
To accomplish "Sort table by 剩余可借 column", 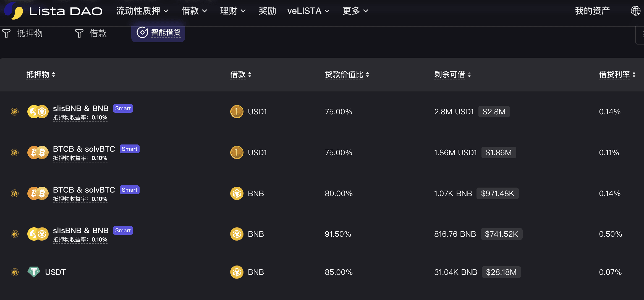I will point(452,75).
